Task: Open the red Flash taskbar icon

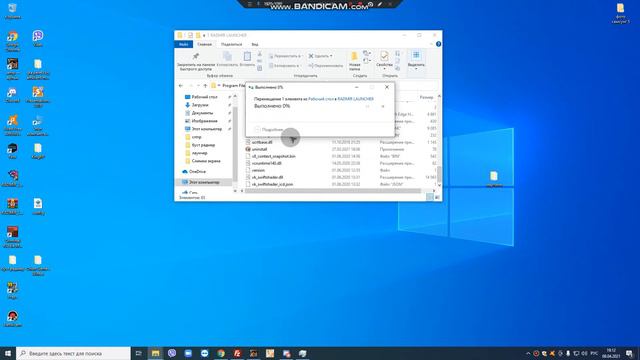Action: pos(237,353)
